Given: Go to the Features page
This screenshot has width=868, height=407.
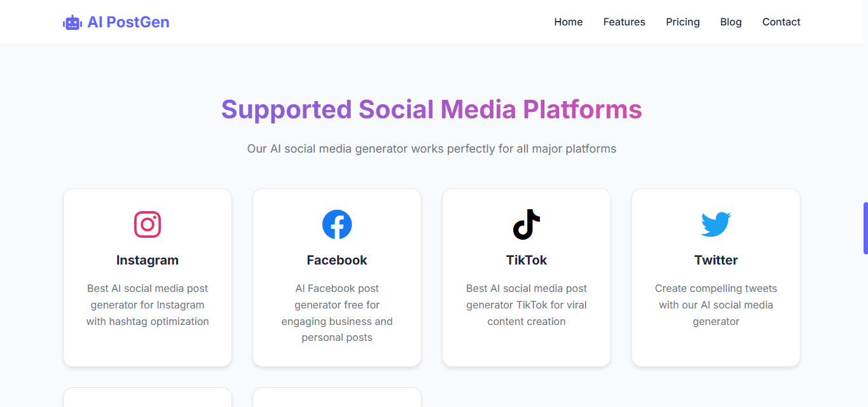Looking at the screenshot, I should 624,22.
